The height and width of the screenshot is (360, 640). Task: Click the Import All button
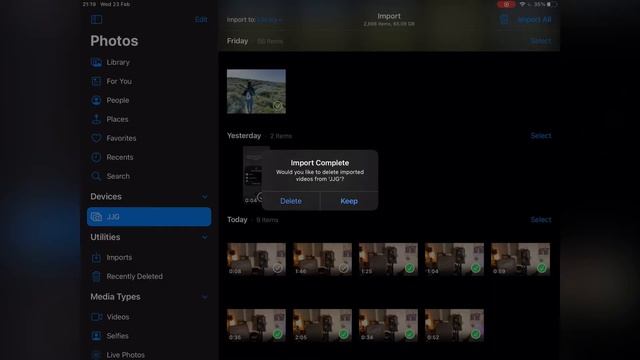point(534,20)
